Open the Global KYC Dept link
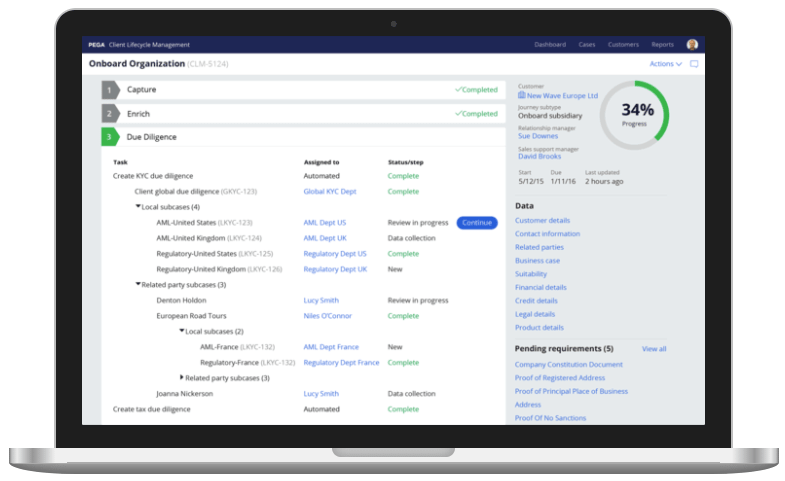The image size is (785, 481). point(329,192)
